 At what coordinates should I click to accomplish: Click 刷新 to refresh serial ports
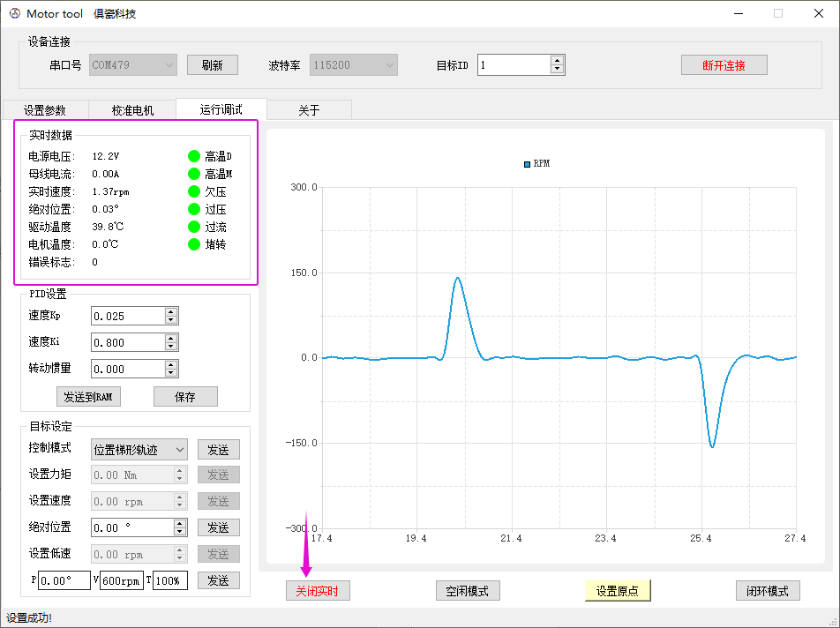pos(212,64)
